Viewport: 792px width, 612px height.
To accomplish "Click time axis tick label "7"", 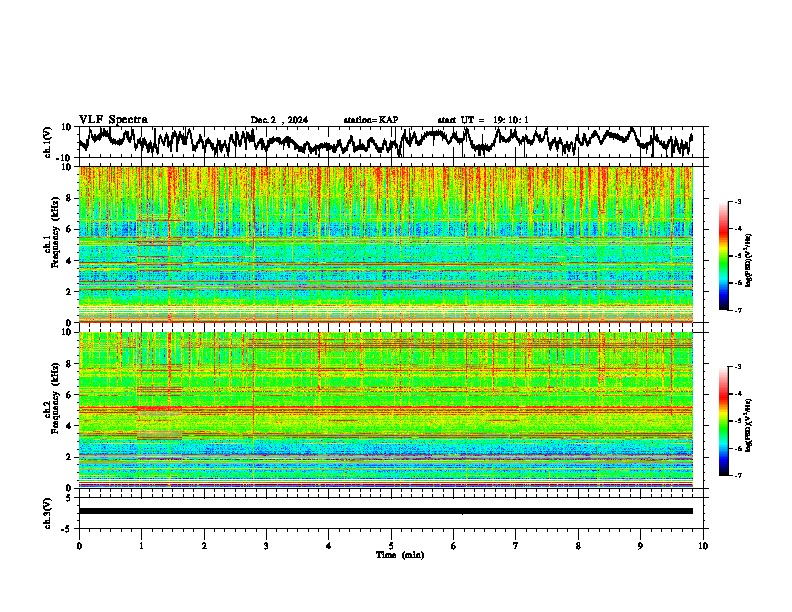I will (x=516, y=546).
